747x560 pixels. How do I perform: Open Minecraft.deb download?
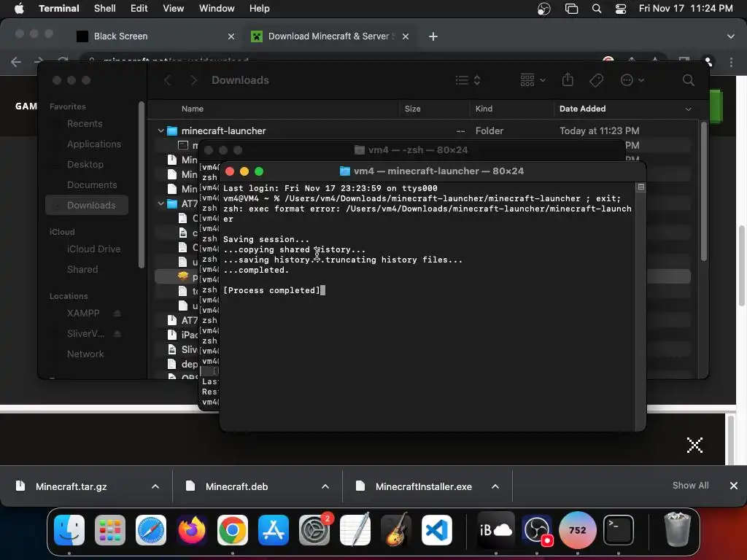click(x=237, y=486)
